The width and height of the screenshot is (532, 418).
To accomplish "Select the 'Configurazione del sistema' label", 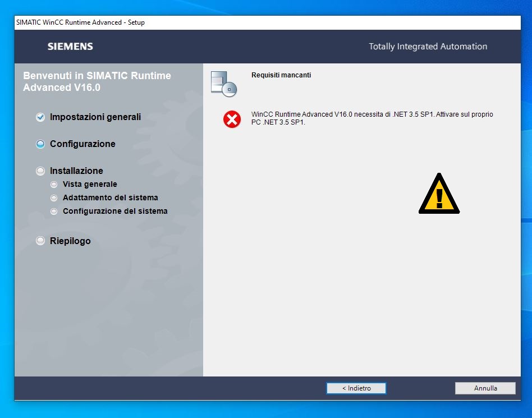I will click(x=115, y=211).
